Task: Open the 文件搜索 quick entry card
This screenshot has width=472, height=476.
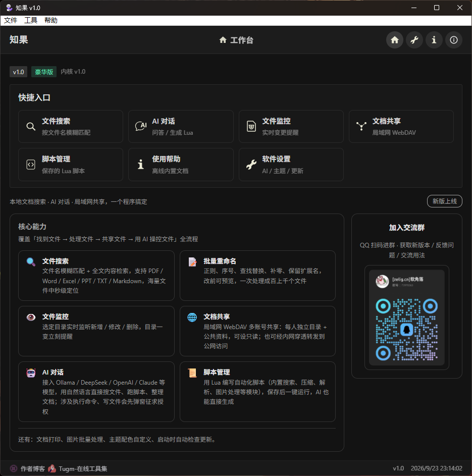Action: (x=70, y=127)
